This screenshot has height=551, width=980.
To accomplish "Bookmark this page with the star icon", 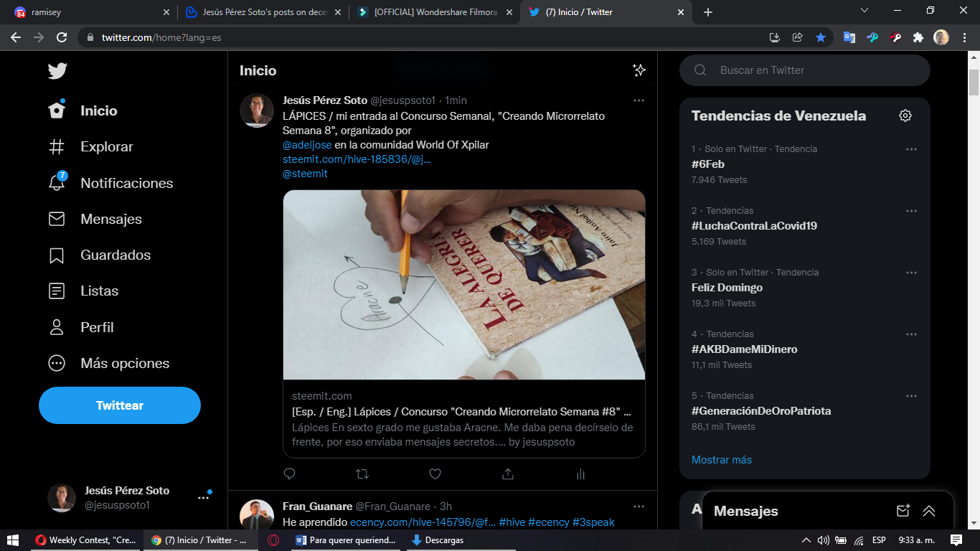I will click(x=821, y=37).
